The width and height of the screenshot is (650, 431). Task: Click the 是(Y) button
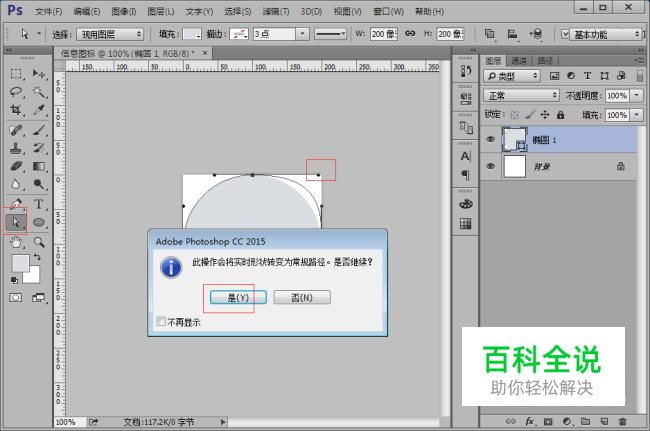click(238, 298)
